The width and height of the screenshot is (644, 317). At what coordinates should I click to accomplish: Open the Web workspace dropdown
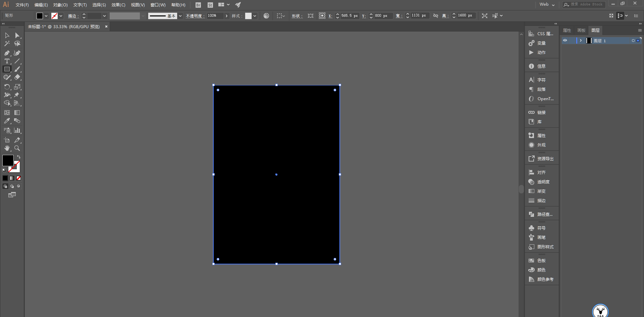point(547,4)
